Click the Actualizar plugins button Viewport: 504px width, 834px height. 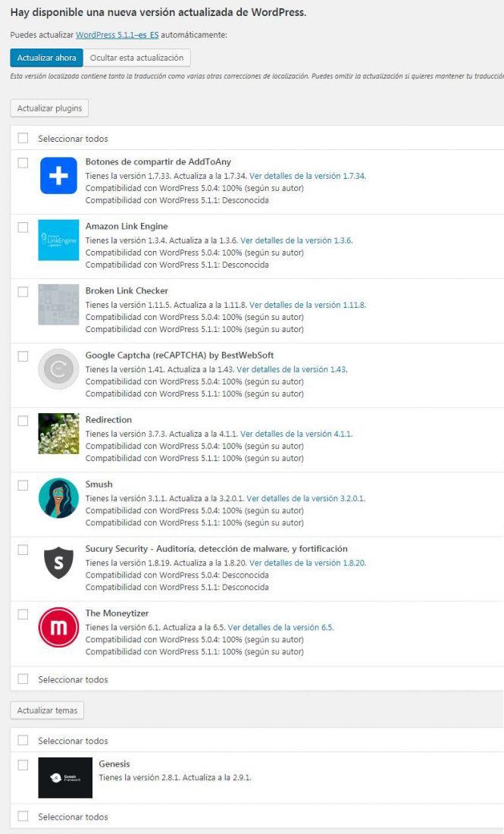pyautogui.click(x=49, y=108)
